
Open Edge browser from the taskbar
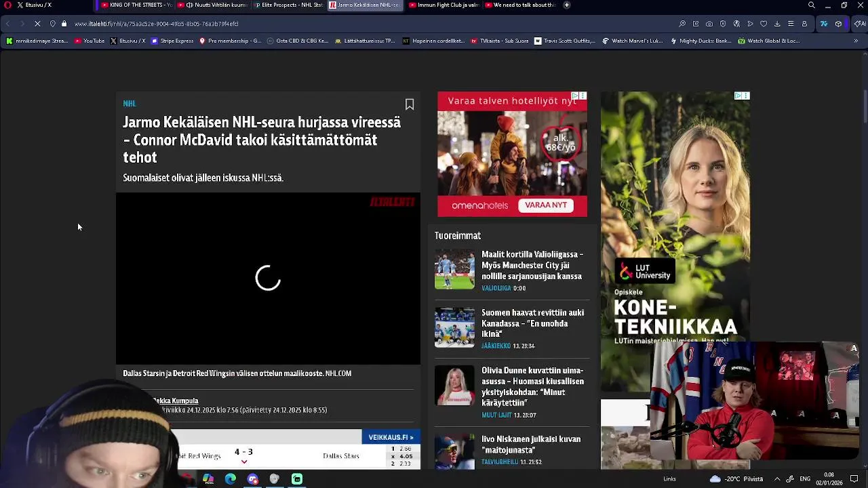tap(231, 479)
